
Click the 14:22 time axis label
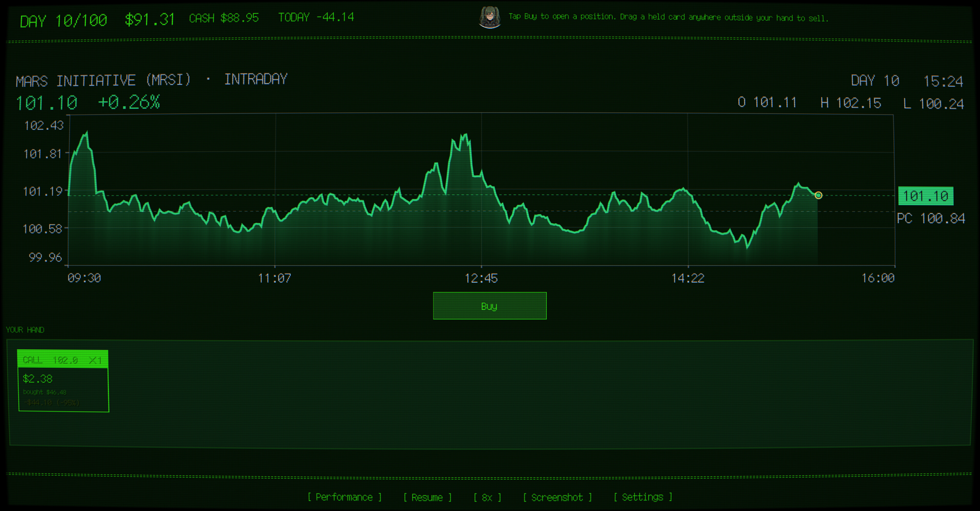688,278
